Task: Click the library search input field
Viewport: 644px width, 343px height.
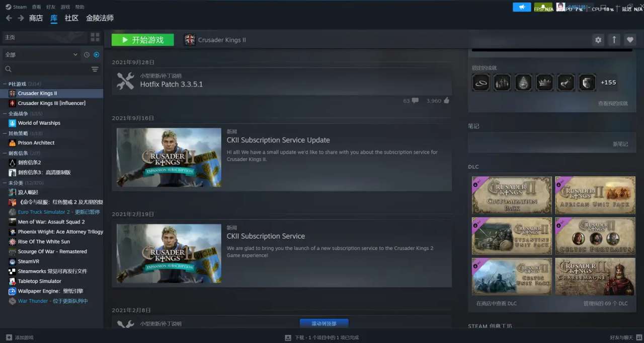Action: (50, 69)
